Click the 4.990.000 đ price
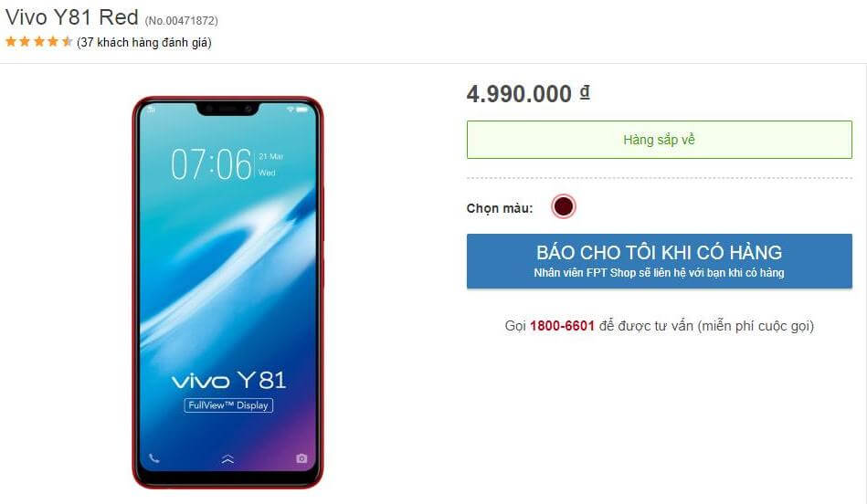 [x=528, y=94]
